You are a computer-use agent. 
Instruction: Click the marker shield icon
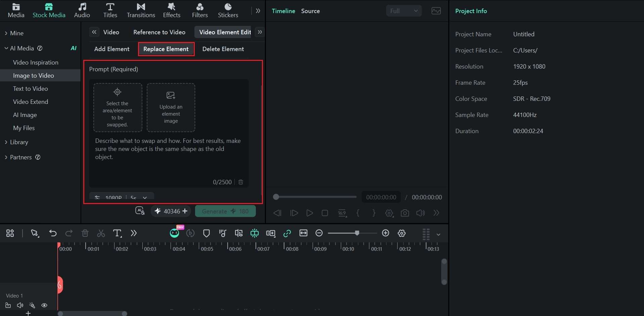(206, 233)
